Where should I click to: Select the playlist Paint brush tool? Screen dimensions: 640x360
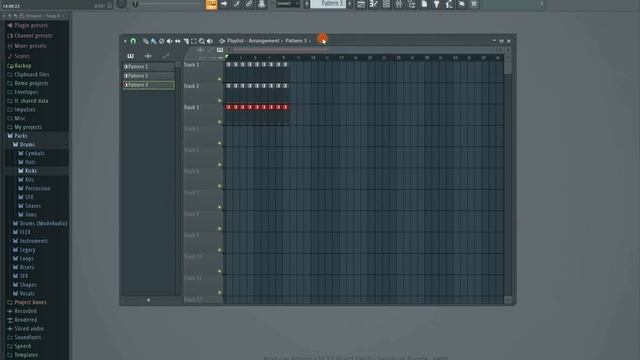[153, 41]
